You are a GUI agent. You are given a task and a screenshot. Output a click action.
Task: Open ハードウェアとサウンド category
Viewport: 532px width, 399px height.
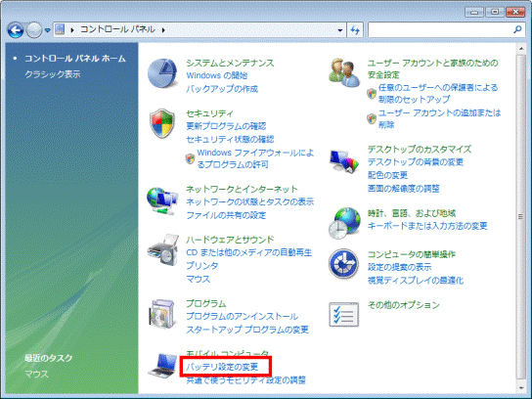pyautogui.click(x=230, y=240)
